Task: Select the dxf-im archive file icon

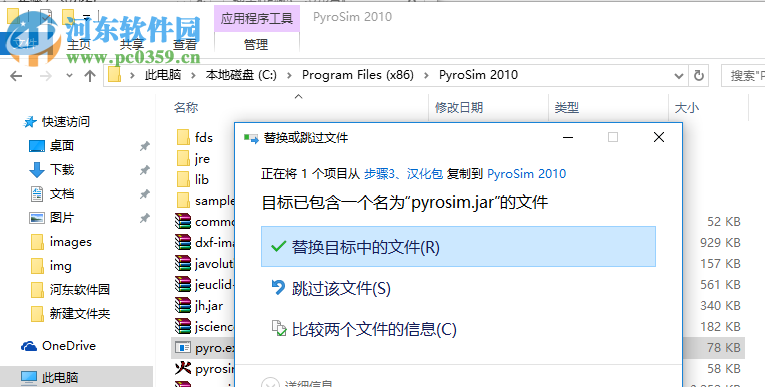Action: (x=183, y=242)
